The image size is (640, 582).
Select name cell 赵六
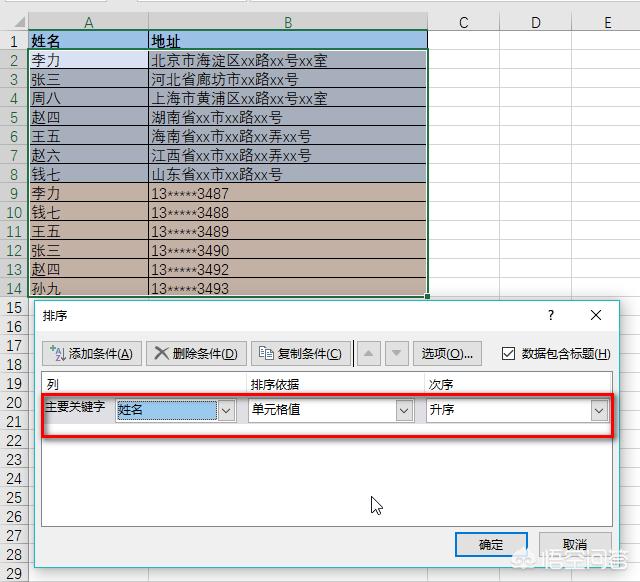coord(89,155)
